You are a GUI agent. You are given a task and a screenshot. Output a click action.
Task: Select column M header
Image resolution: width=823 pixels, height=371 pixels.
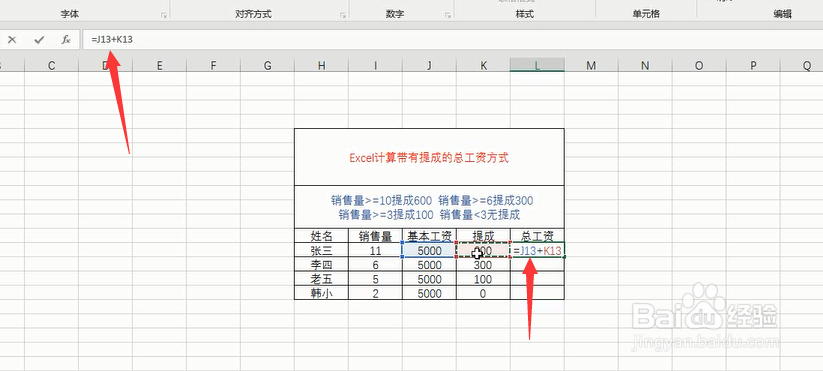click(592, 65)
